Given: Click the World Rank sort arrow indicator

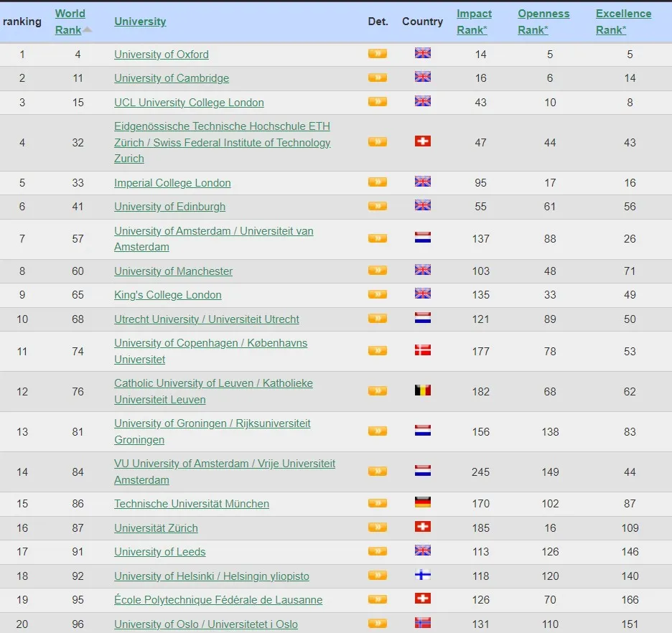Looking at the screenshot, I should coord(88,29).
